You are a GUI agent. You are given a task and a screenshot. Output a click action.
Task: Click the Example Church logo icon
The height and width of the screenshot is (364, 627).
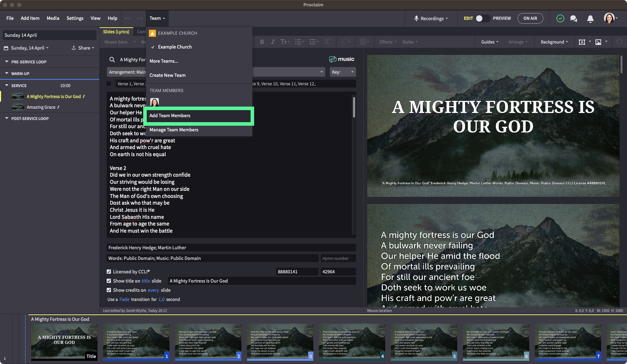[x=152, y=33]
